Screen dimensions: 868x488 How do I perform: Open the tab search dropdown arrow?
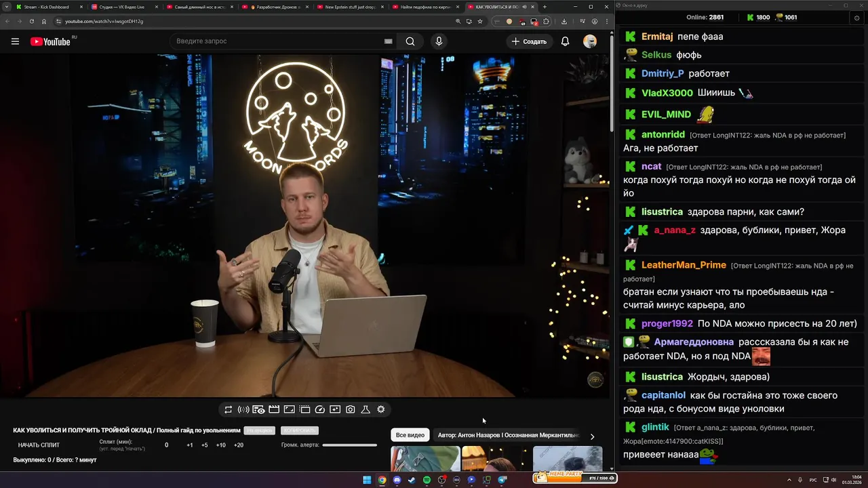point(6,7)
